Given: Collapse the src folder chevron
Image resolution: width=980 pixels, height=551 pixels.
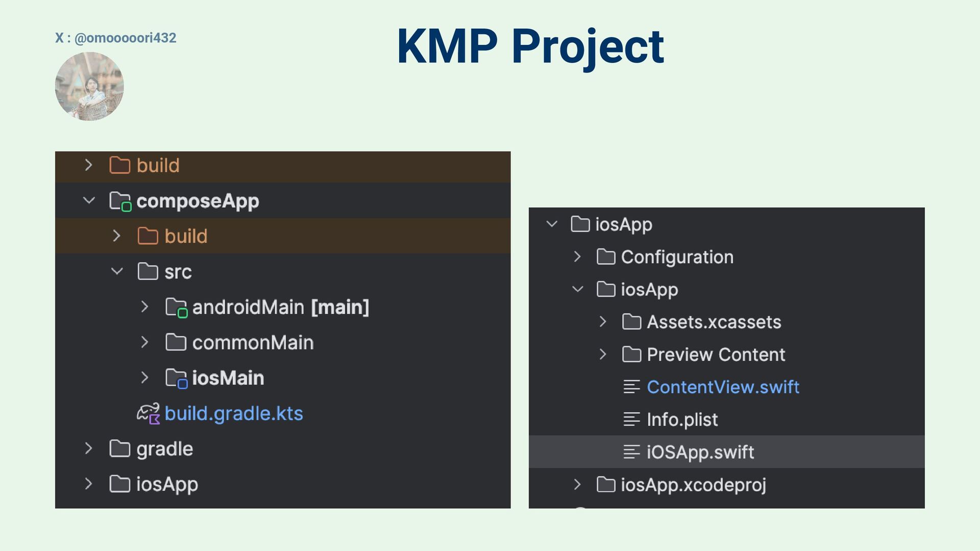Looking at the screenshot, I should pyautogui.click(x=117, y=271).
